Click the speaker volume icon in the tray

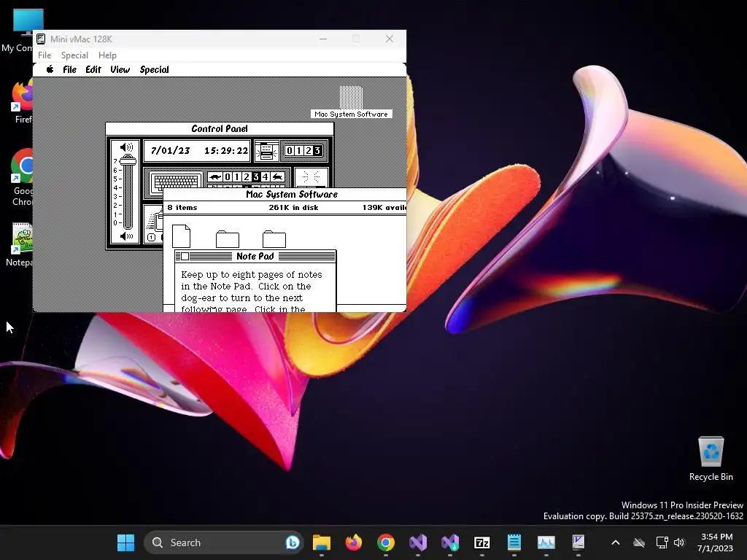click(679, 542)
